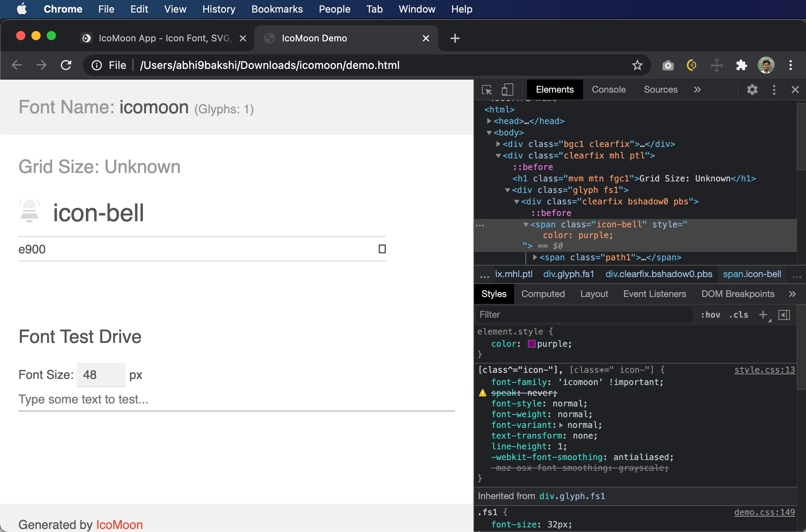806x532 pixels.
Task: Click the crosshair extension icon
Action: 716,65
